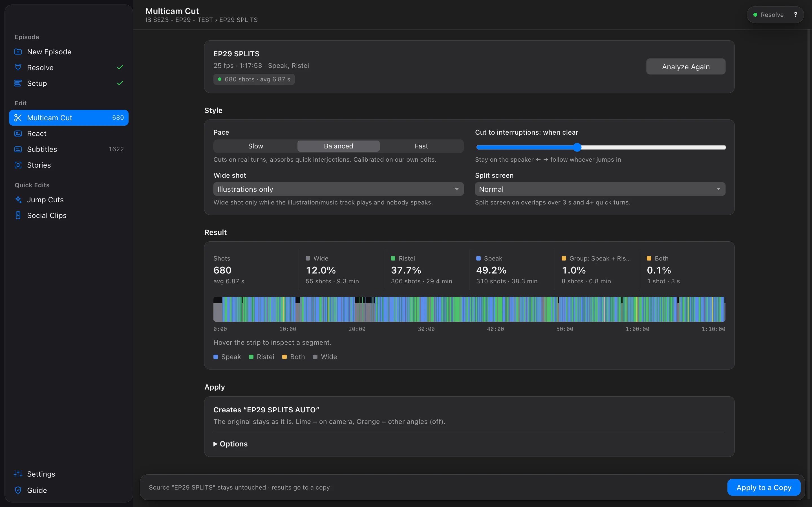The height and width of the screenshot is (507, 812).
Task: Click the New Episode icon in sidebar
Action: (x=18, y=52)
